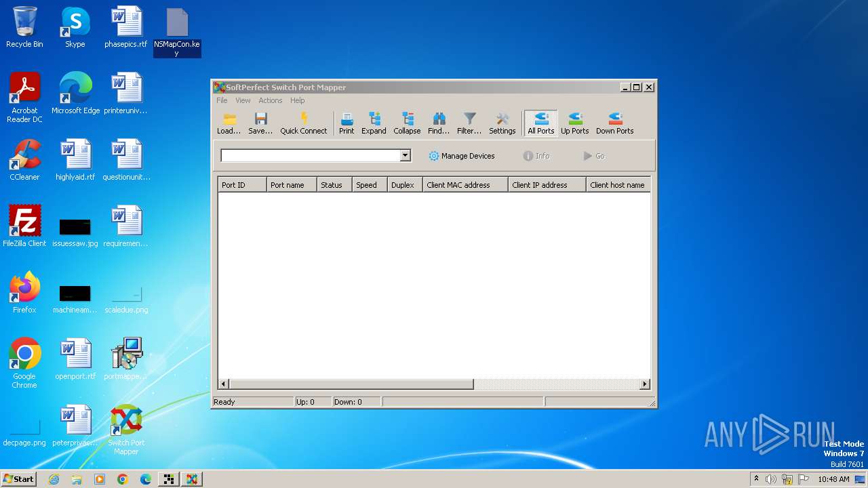
Task: Click Collapse in the toolbar
Action: 407,123
